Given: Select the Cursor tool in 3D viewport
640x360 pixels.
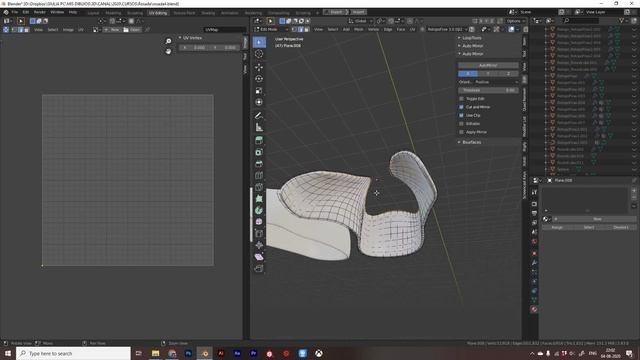Looking at the screenshot, I should pos(259,54).
